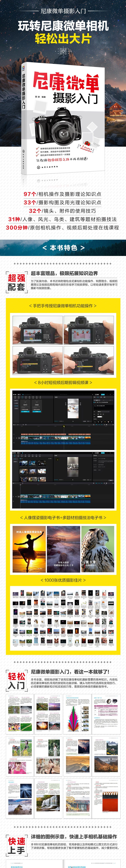126x868 pixels.
Task: Click the yellow slogan '轻松出大片'
Action: [63, 38]
